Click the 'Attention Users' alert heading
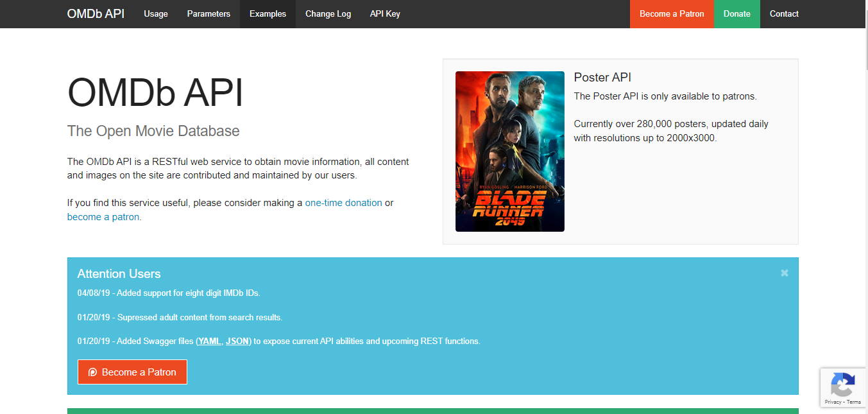The image size is (868, 414). pyautogui.click(x=119, y=273)
